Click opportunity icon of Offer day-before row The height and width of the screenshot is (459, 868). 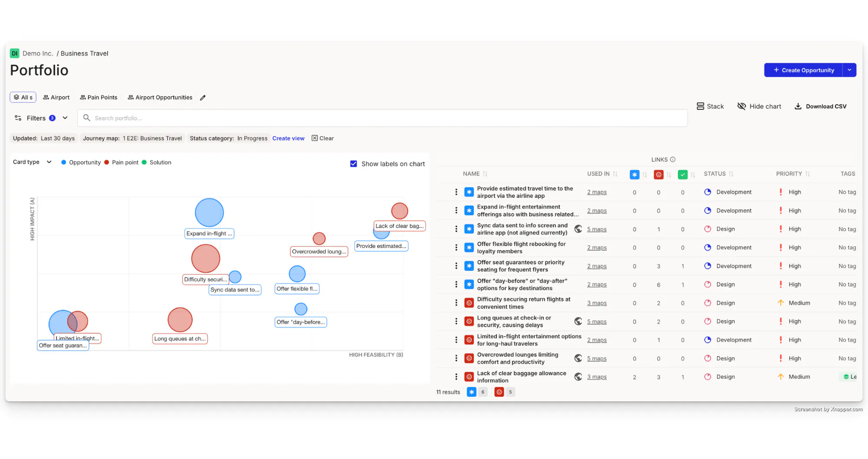pos(469,284)
